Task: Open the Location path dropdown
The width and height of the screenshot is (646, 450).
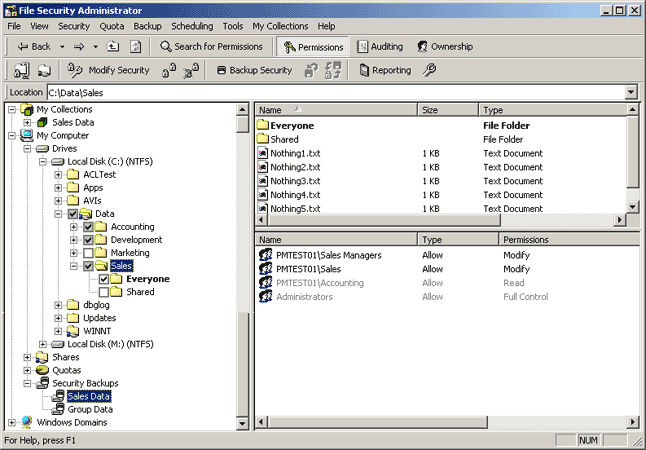Action: (x=631, y=92)
